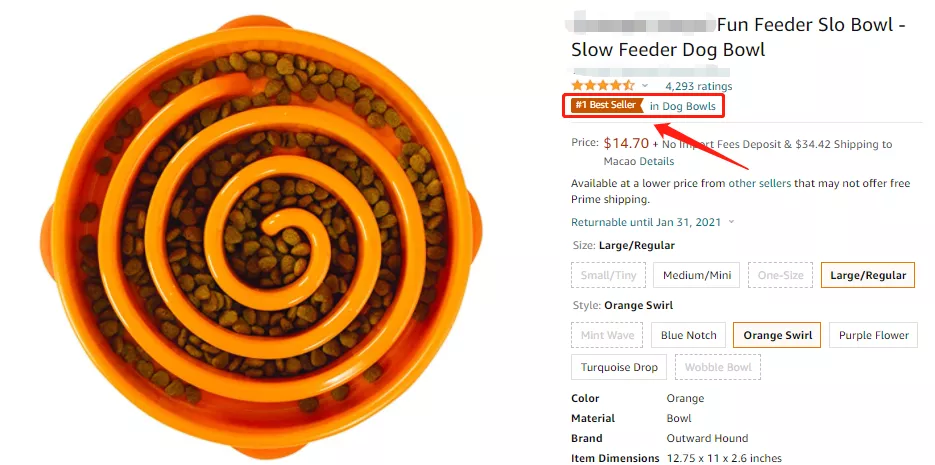Select the Small/Tiny size option
The width and height of the screenshot is (935, 465).
[608, 275]
